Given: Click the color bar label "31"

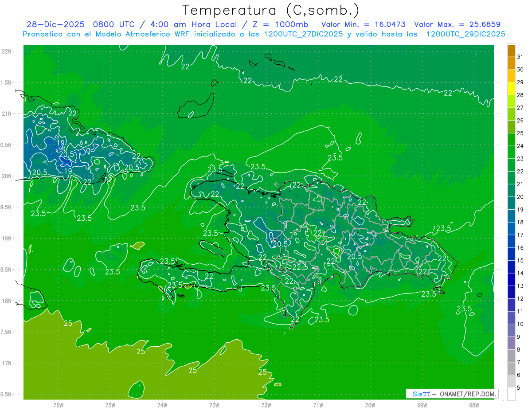Looking at the screenshot, I should pyautogui.click(x=520, y=57).
